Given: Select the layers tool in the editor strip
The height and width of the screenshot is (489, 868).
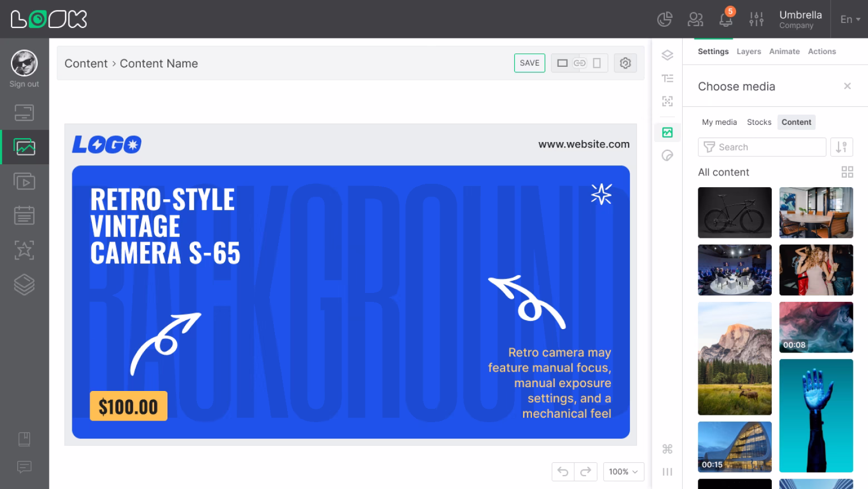Looking at the screenshot, I should click(x=667, y=55).
